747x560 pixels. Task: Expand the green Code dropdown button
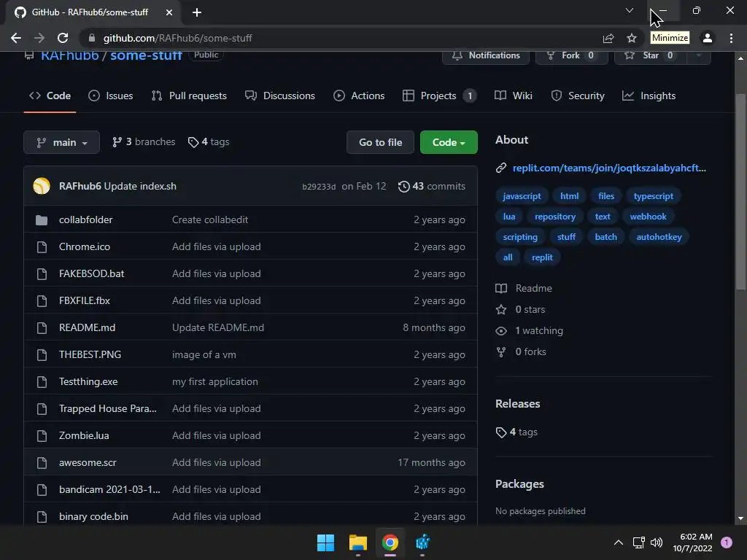click(449, 142)
